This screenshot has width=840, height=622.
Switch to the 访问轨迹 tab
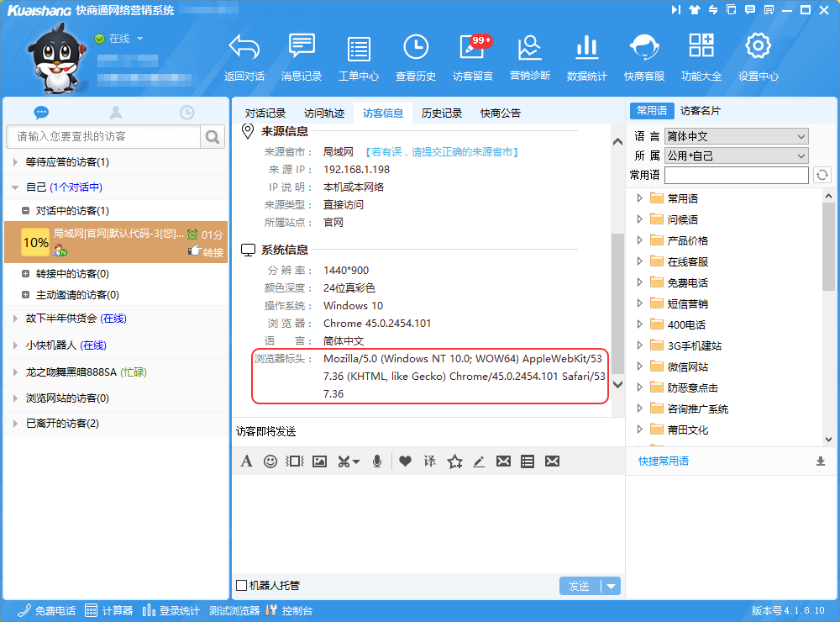click(324, 113)
